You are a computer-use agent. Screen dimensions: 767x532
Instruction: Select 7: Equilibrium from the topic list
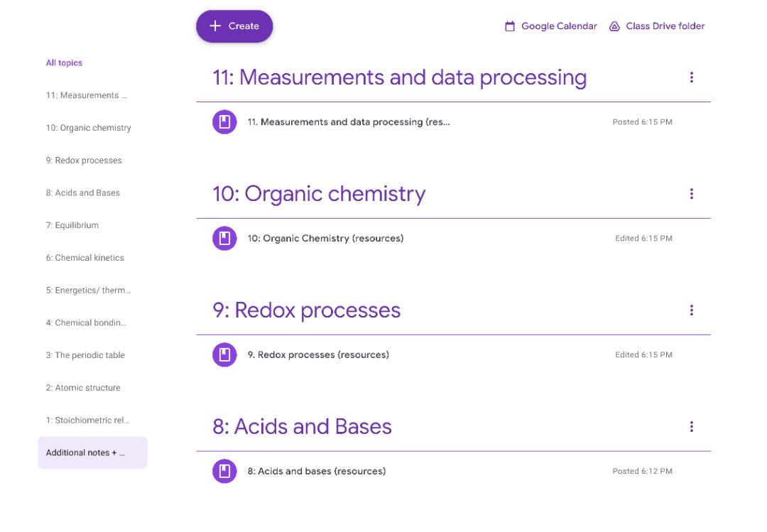(73, 225)
